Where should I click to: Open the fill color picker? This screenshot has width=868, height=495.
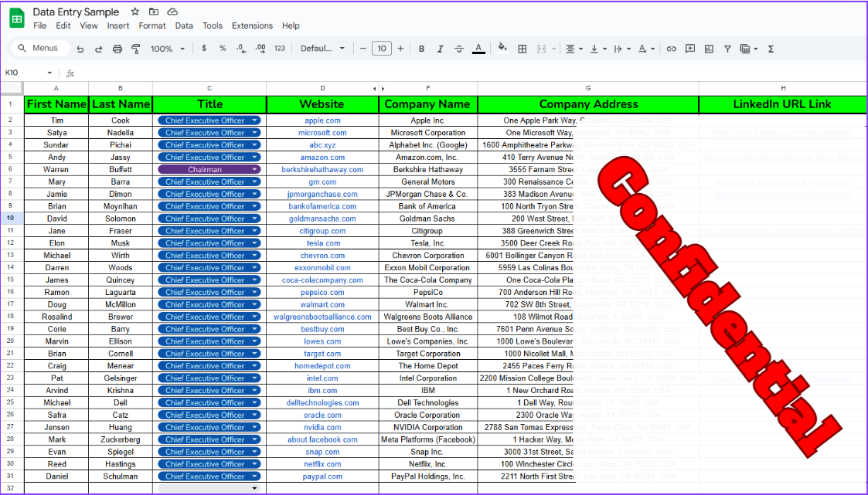click(x=502, y=48)
